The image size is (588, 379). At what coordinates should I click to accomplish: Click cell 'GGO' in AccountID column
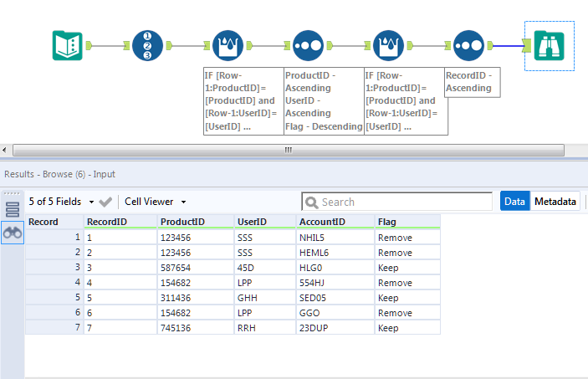point(335,313)
